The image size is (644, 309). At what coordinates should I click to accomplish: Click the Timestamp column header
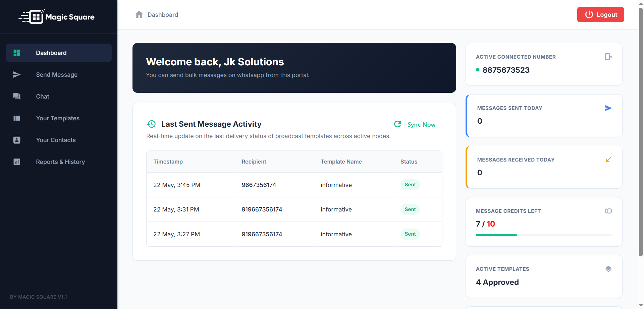point(168,162)
